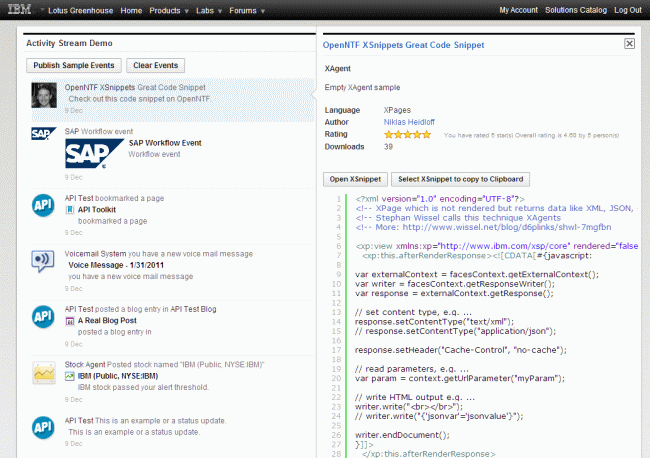Click API avatar beside blog entry post
The height and width of the screenshot is (458, 650).
43,317
